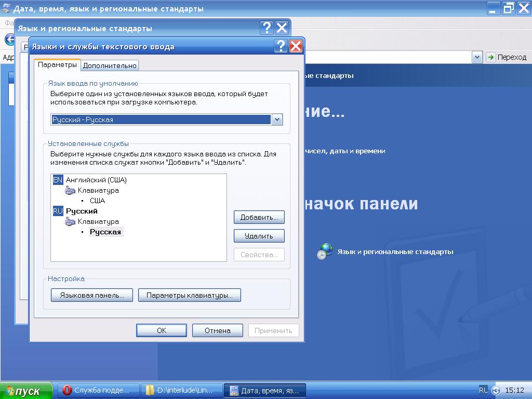Open address bar dropdown arrow
The width and height of the screenshot is (532, 399).
pos(477,57)
